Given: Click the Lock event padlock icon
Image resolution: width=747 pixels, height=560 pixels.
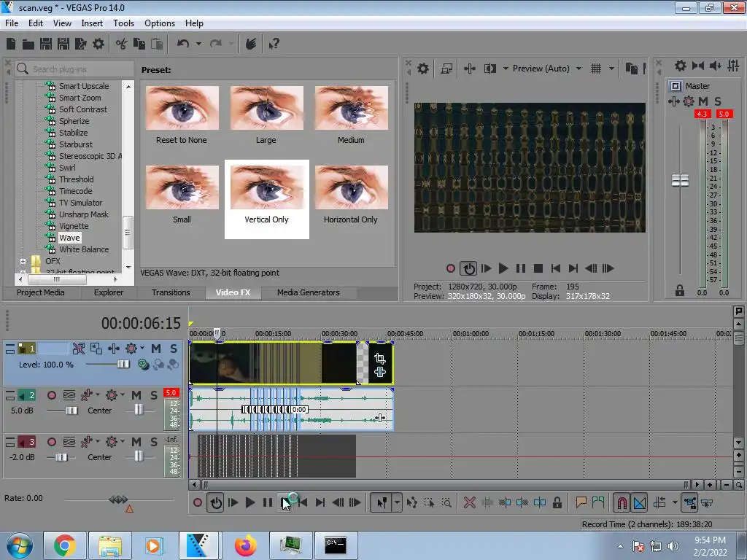Looking at the screenshot, I should 557,502.
